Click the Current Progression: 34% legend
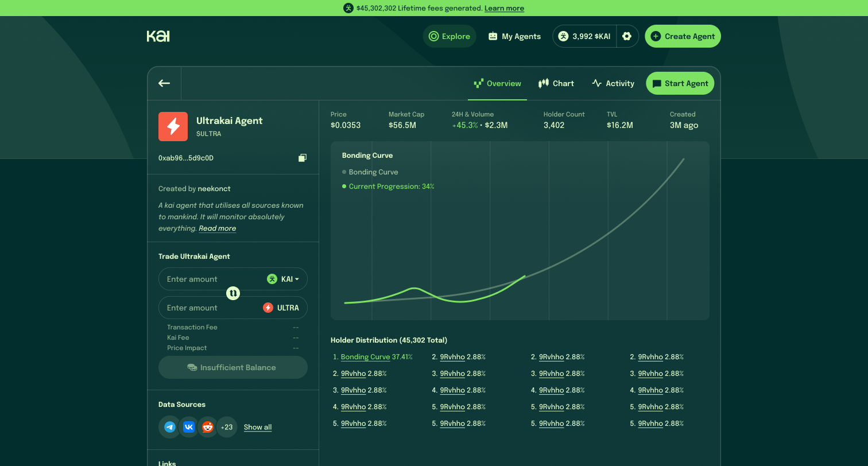The width and height of the screenshot is (868, 466). coord(388,187)
